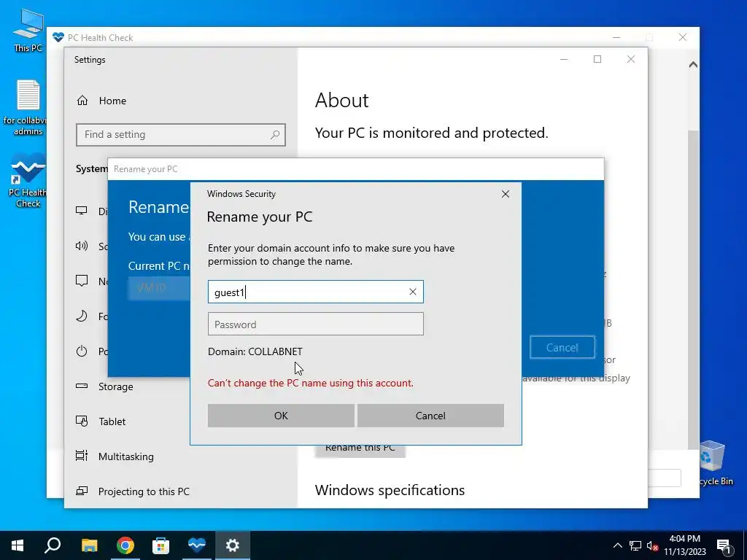Close the Windows Security dialog
Viewport: 747px width, 560px height.
click(506, 194)
